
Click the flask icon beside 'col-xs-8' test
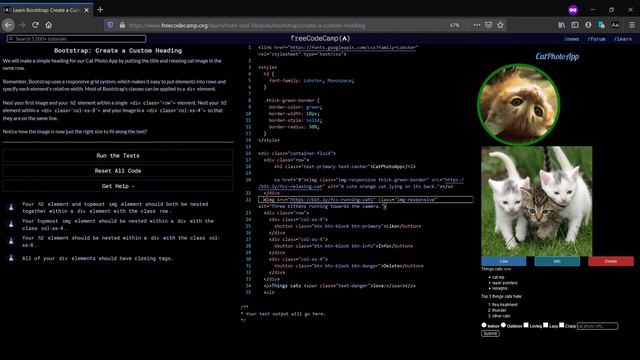[11, 241]
